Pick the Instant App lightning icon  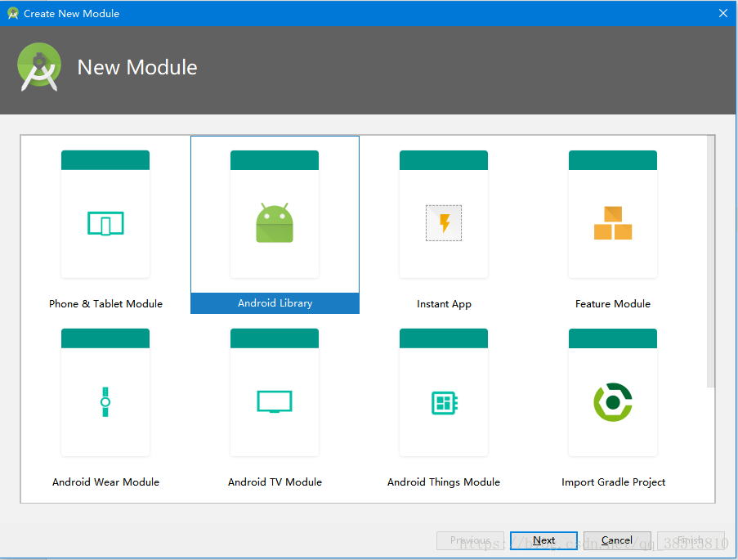tap(444, 223)
